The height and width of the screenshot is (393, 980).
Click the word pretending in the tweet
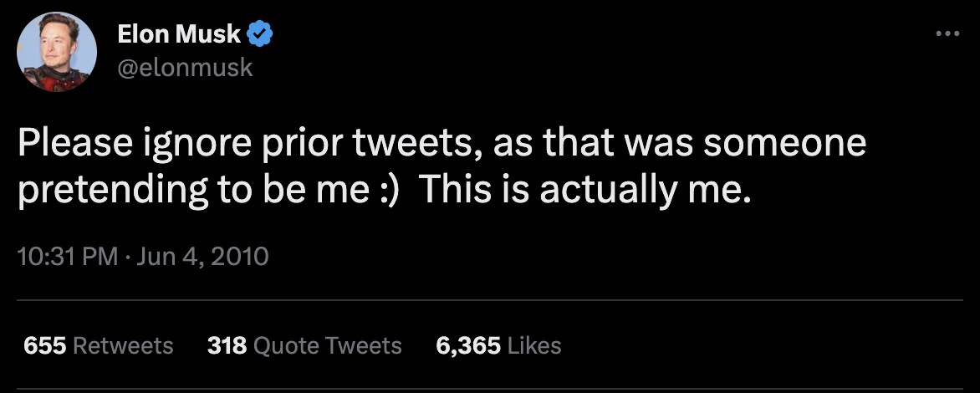click(x=104, y=191)
